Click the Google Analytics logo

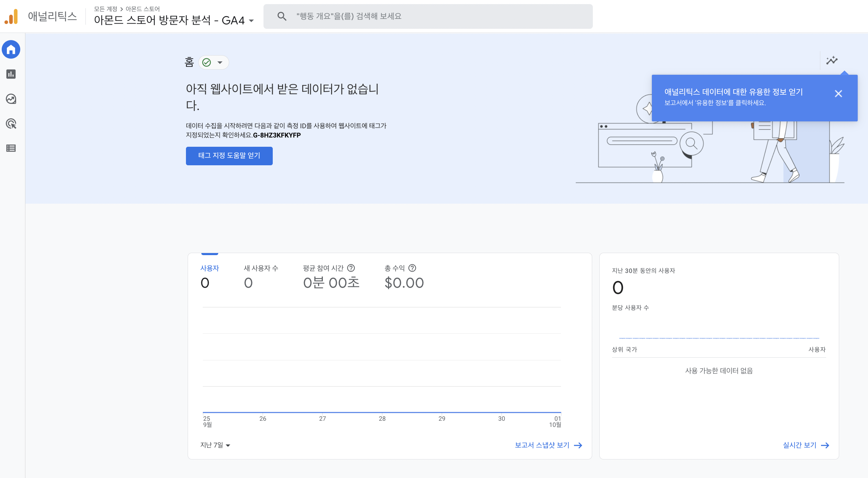click(11, 16)
